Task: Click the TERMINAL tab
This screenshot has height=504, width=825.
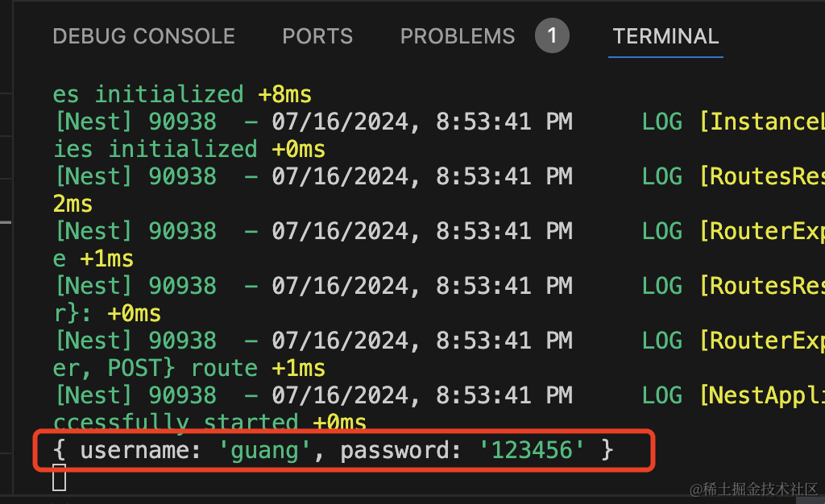Action: (x=665, y=36)
